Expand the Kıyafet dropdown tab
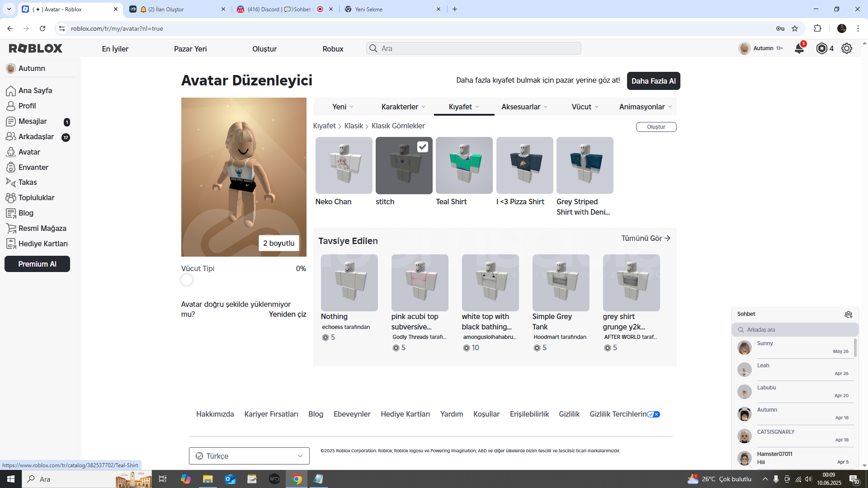Screen dimensions: 868x488 464,107
